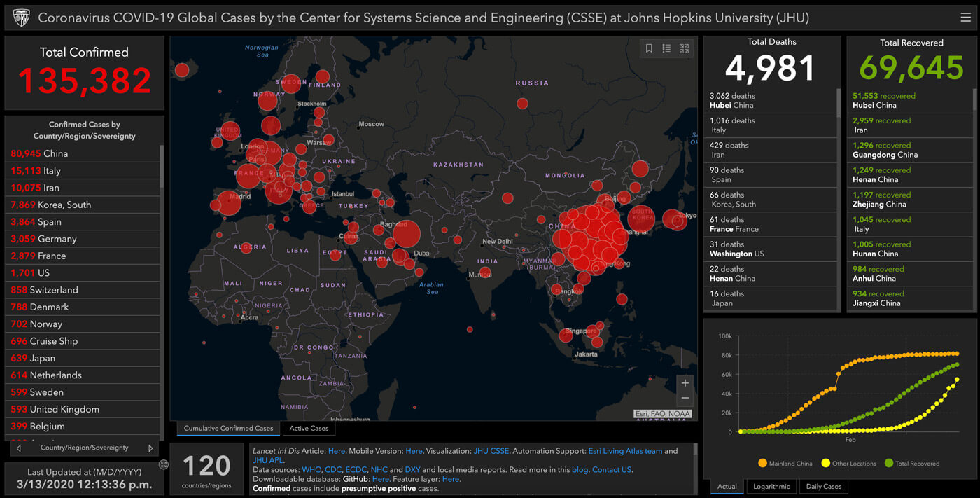The image size is (980, 498).
Task: Switch to Cumulative Confirmed Cases tab
Action: click(x=228, y=428)
